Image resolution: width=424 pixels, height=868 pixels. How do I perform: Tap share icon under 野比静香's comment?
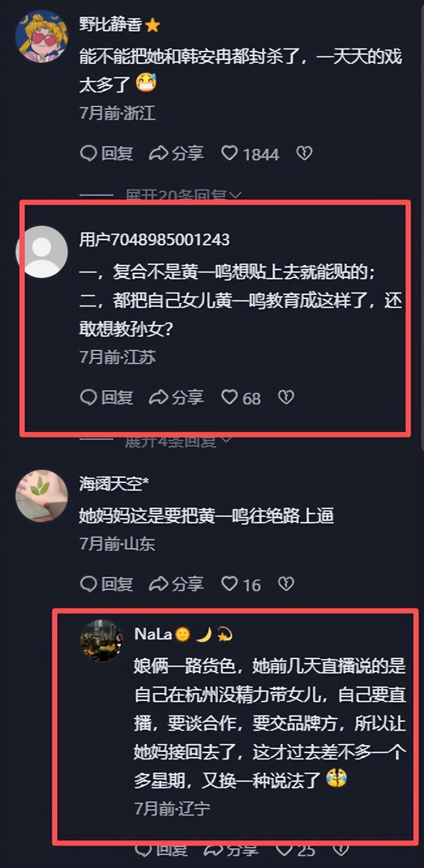176,153
